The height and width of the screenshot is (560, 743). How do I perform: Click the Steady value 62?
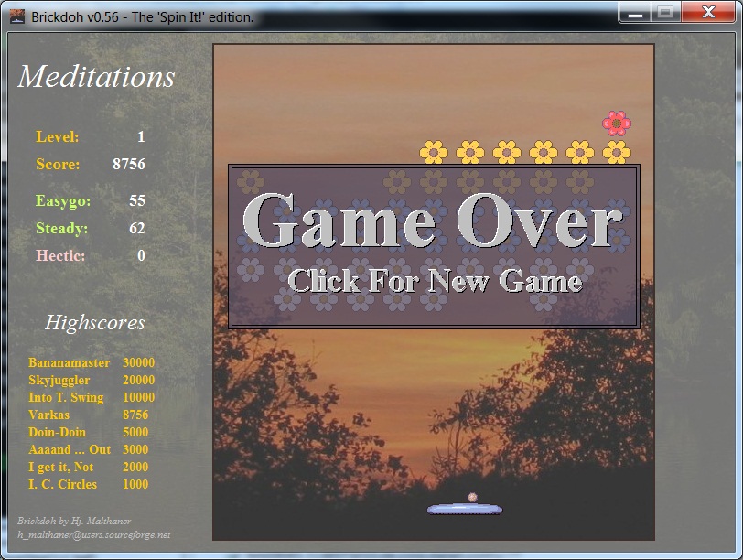pyautogui.click(x=137, y=228)
